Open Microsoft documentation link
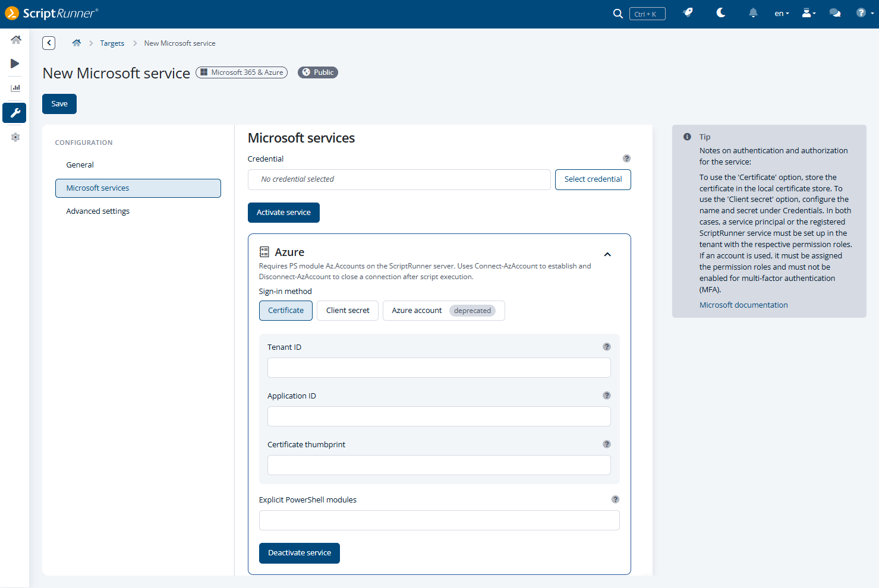This screenshot has width=879, height=588. (x=743, y=305)
